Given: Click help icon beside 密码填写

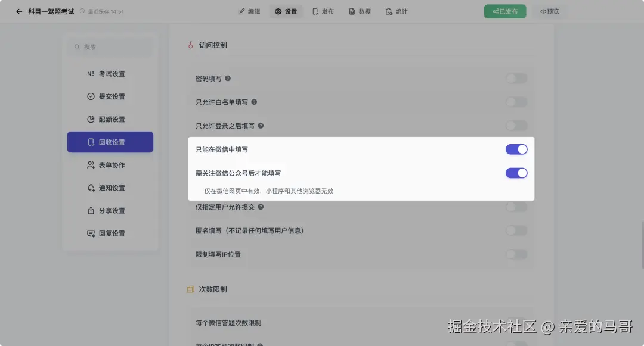Looking at the screenshot, I should 228,78.
